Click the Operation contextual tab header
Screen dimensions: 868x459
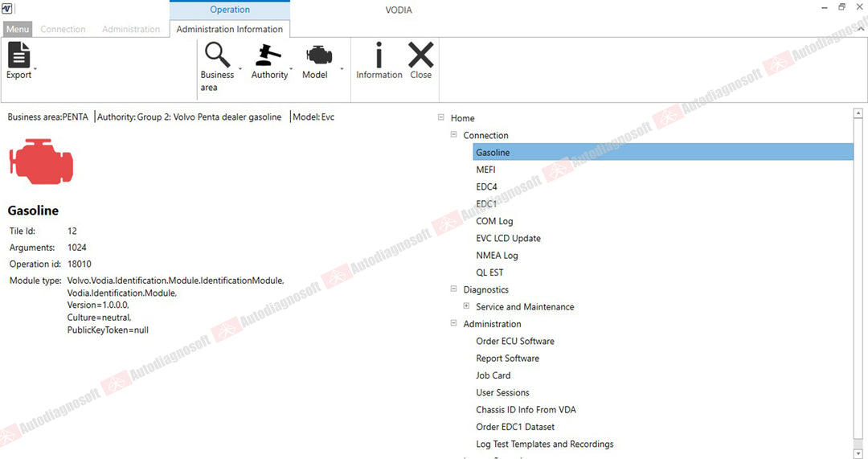click(230, 10)
